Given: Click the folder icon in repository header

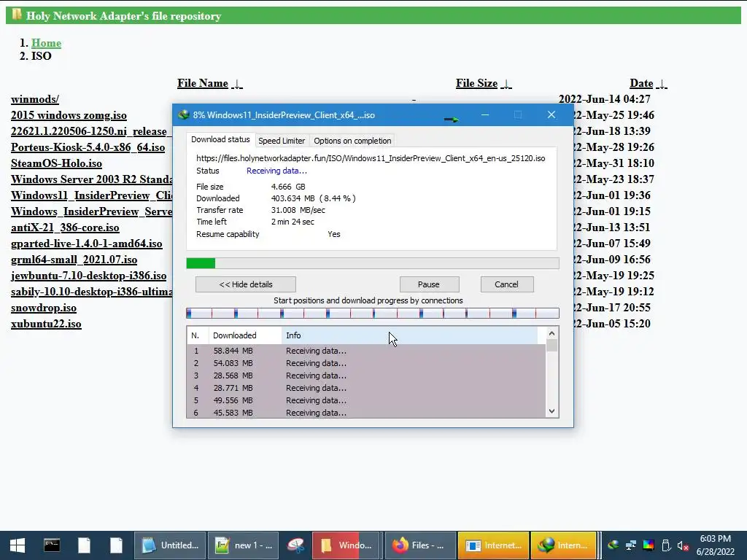Looking at the screenshot, I should click(17, 15).
